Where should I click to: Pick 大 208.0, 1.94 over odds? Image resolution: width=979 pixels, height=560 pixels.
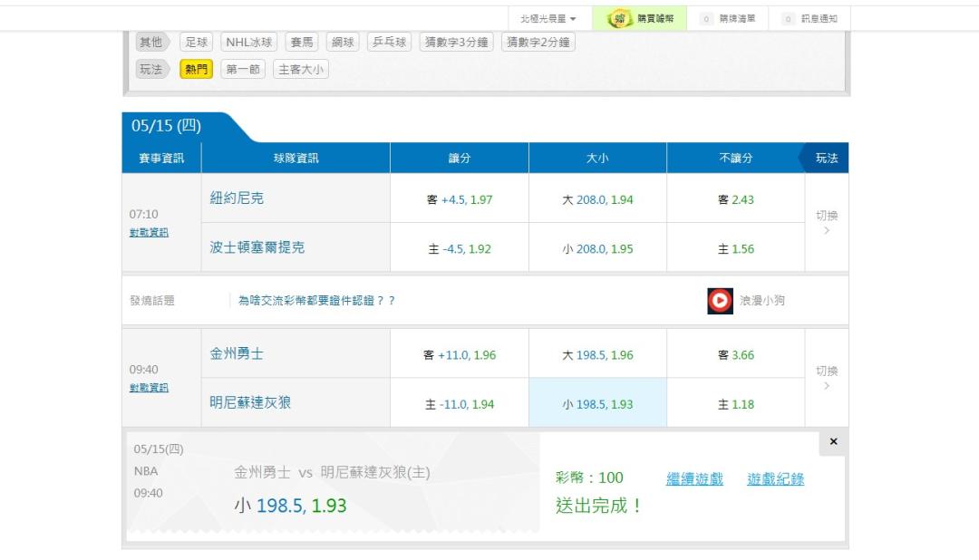pyautogui.click(x=597, y=199)
